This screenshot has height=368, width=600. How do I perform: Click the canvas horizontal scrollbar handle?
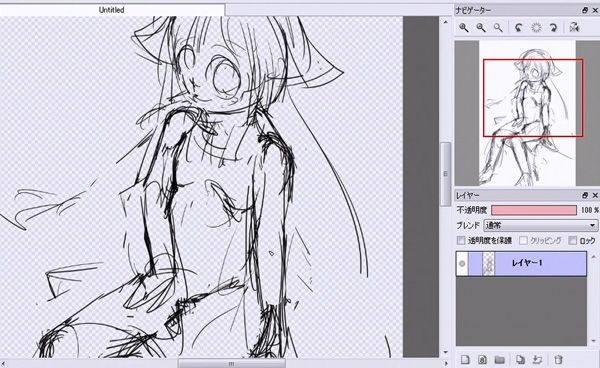(232, 364)
